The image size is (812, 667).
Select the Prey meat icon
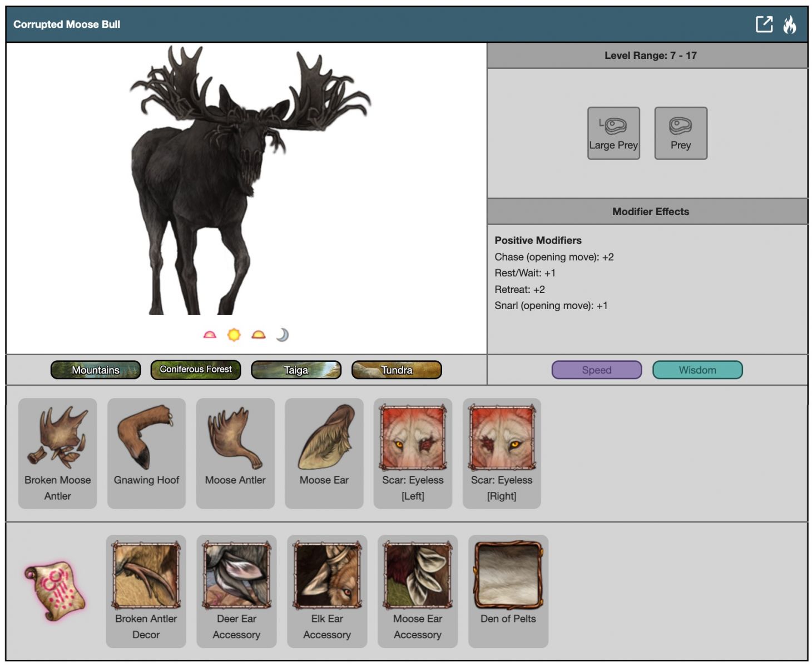point(680,133)
